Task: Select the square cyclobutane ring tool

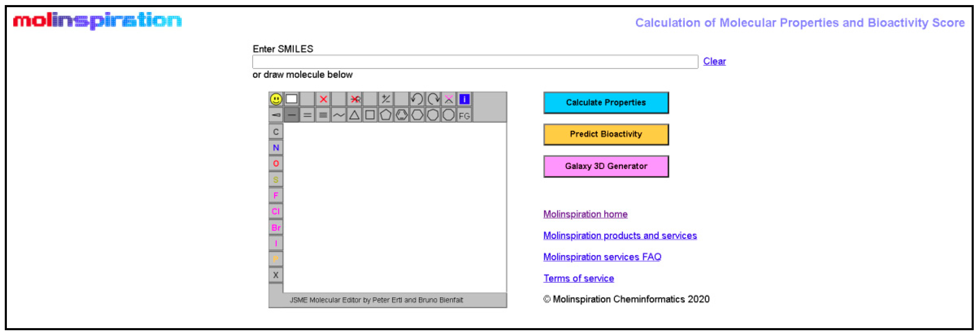Action: pos(370,115)
